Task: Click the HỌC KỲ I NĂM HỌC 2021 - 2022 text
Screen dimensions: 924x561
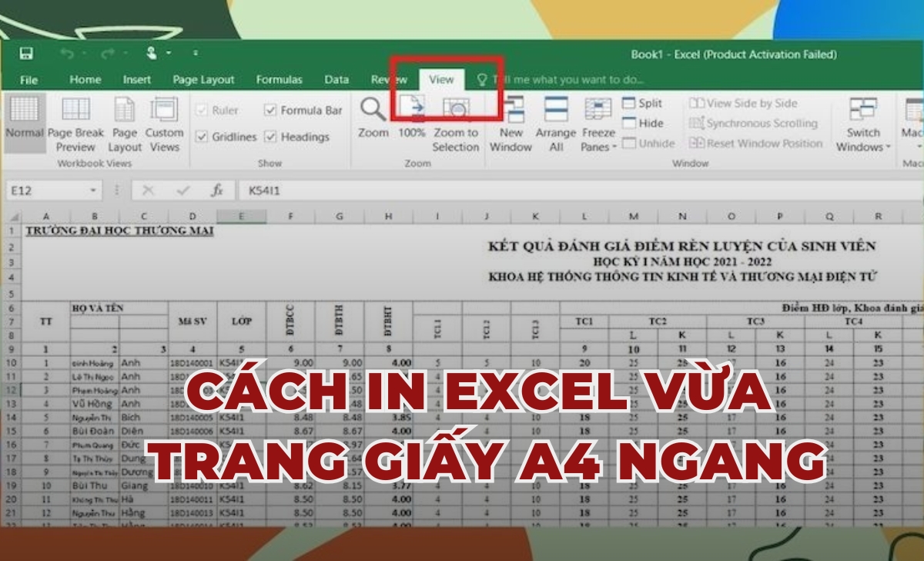Action: click(681, 262)
